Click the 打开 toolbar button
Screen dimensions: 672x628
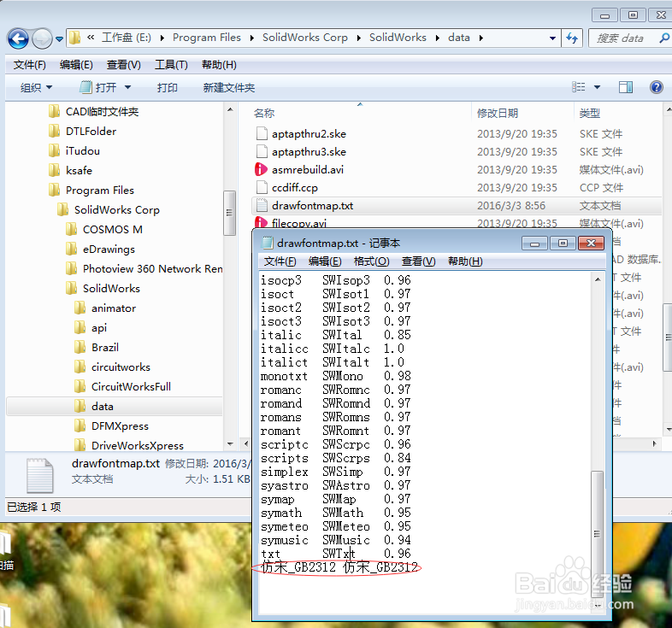[98, 88]
